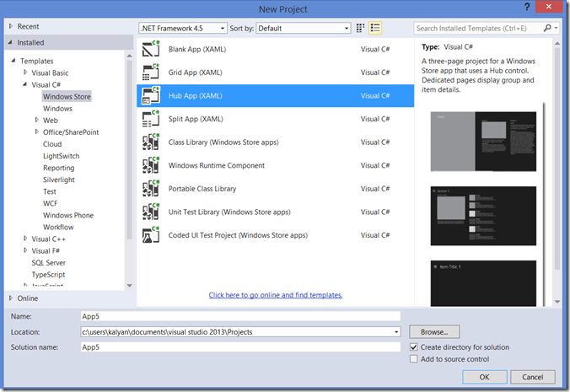This screenshot has height=392, width=570.
Task: Click the Portable Class Library icon
Action: [x=151, y=189]
